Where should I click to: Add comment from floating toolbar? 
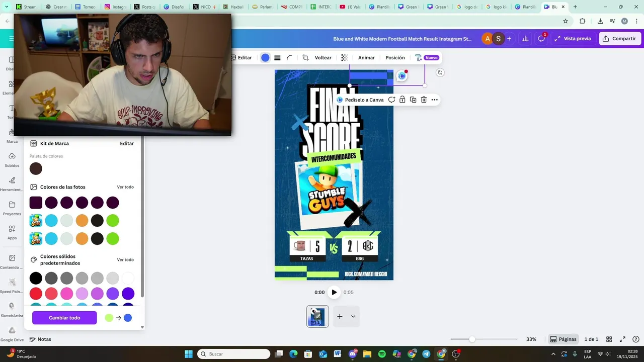(391, 100)
